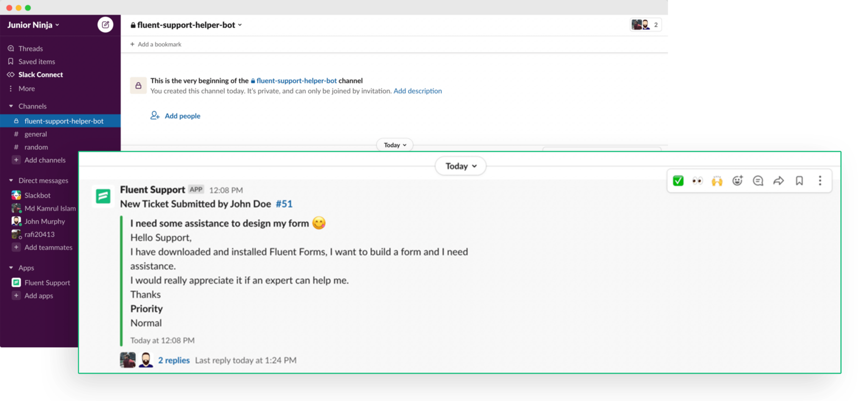Select the general channel

pos(36,134)
